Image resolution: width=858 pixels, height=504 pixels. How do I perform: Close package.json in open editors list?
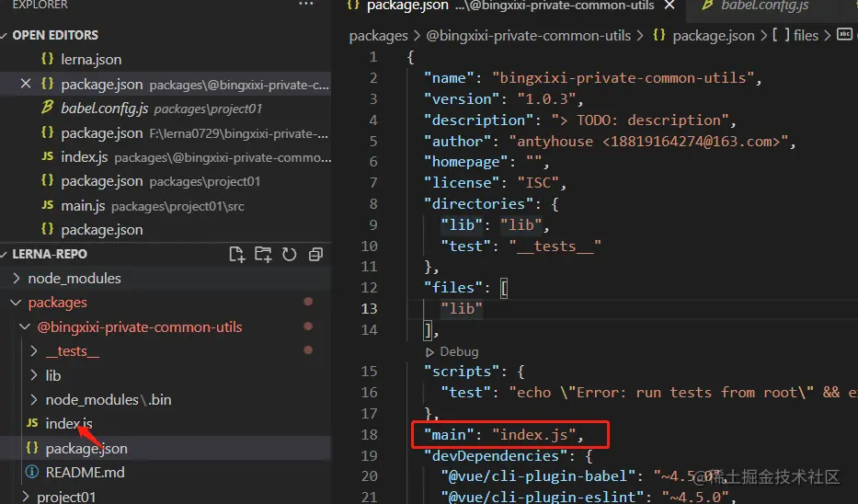pos(25,84)
